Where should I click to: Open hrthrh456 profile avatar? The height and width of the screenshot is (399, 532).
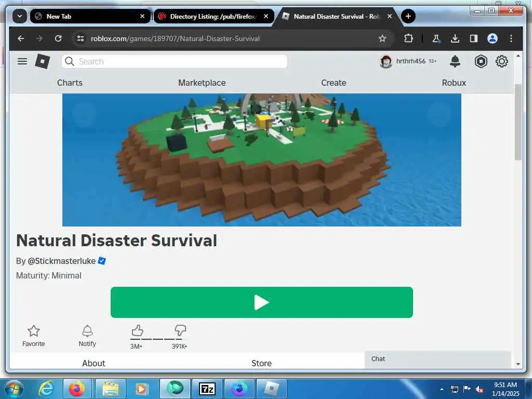(386, 61)
